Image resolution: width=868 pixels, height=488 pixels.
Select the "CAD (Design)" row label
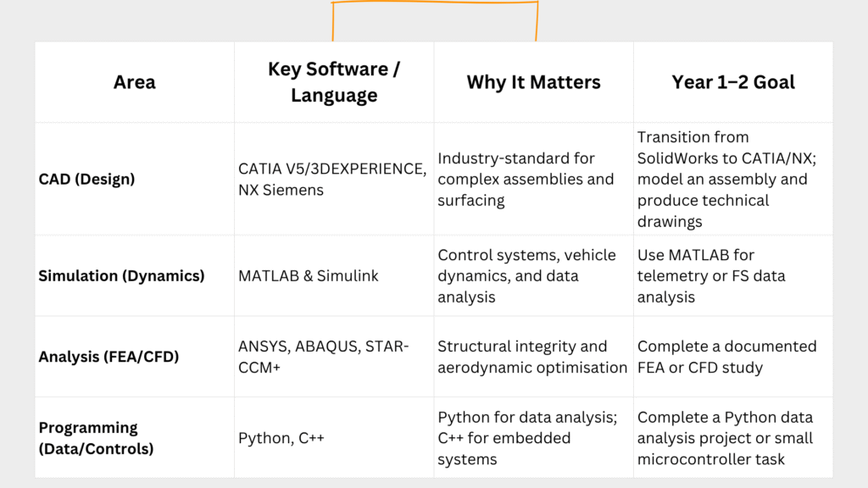click(x=86, y=179)
